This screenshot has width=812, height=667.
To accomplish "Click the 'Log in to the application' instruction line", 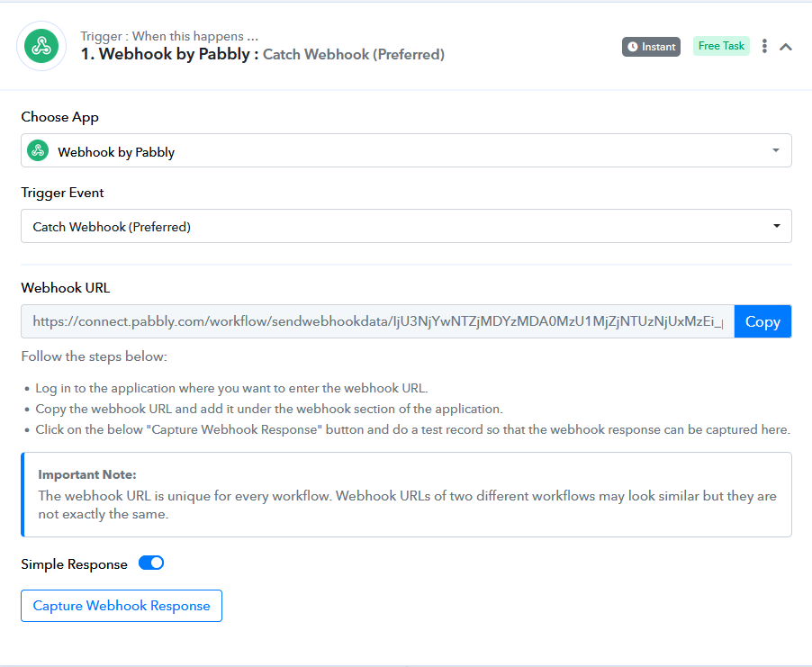I will pyautogui.click(x=231, y=388).
